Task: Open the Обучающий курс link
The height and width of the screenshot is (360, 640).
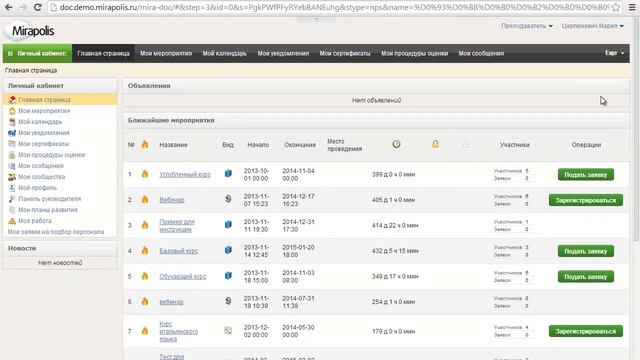Action: [182, 276]
